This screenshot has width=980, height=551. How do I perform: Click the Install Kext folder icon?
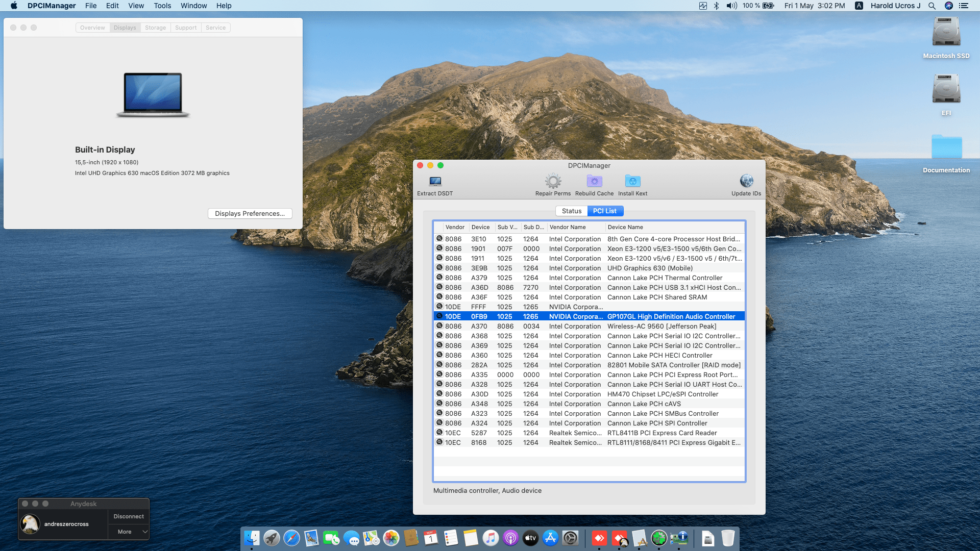click(x=632, y=181)
